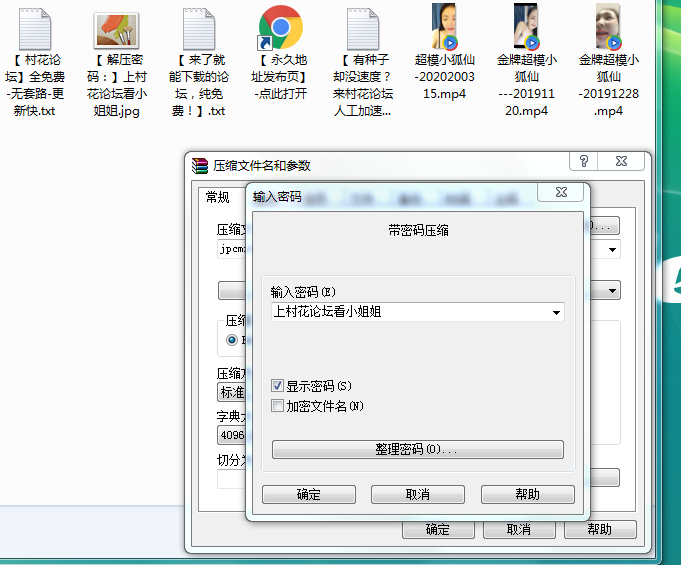
Task: Expand the archive name dropdown in the background dialog
Action: click(x=612, y=250)
